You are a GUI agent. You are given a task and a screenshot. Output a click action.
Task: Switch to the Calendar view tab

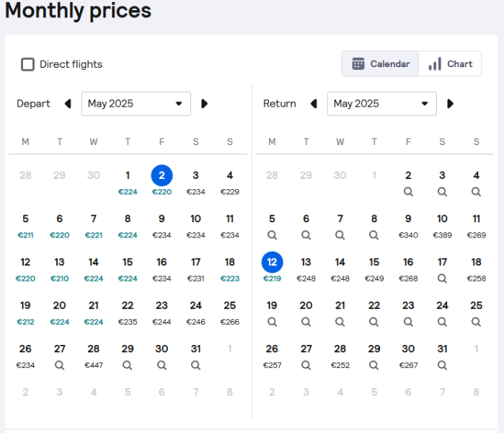(x=380, y=64)
